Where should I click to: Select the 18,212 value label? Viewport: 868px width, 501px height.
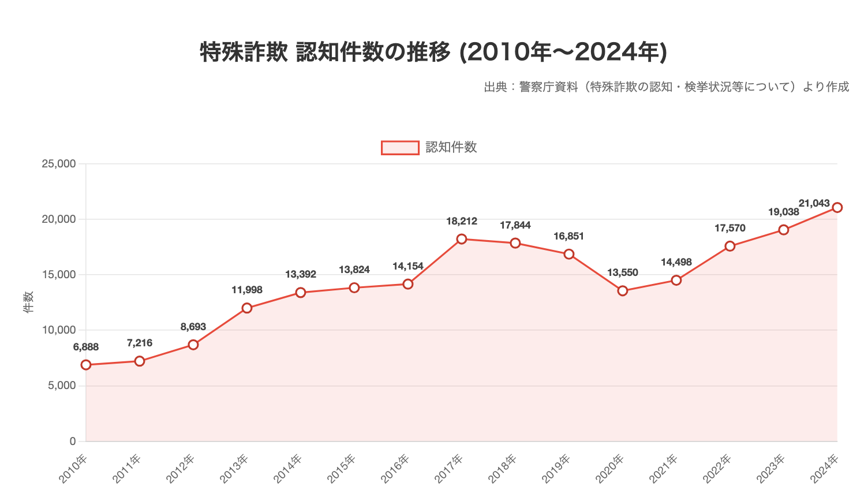coord(462,220)
